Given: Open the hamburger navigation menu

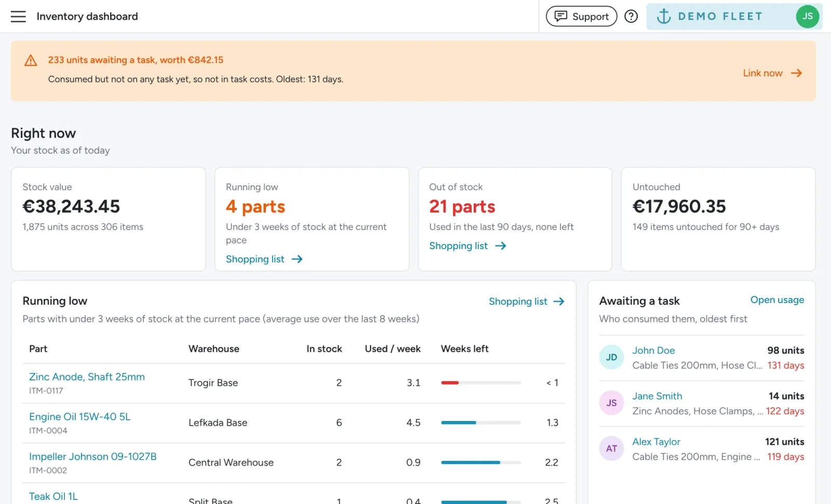Looking at the screenshot, I should [x=18, y=17].
